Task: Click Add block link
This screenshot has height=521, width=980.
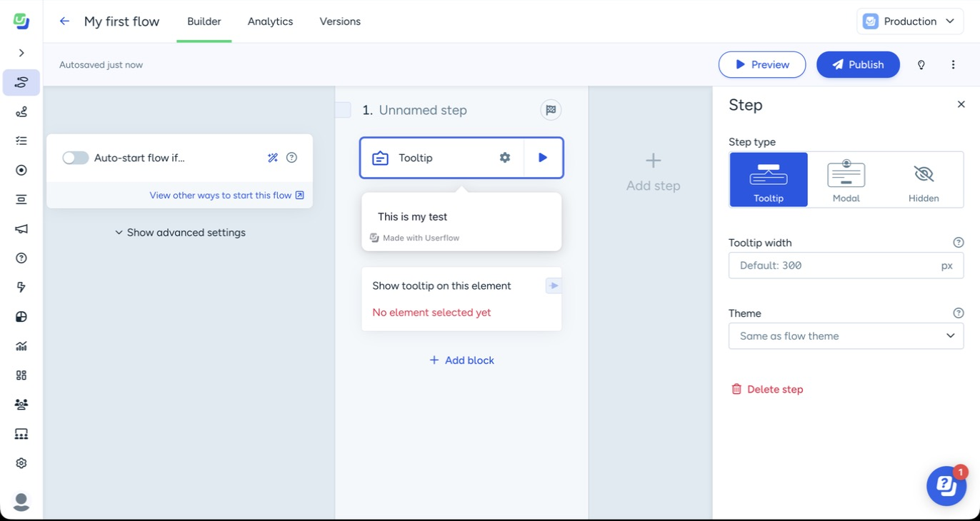Action: tap(461, 360)
